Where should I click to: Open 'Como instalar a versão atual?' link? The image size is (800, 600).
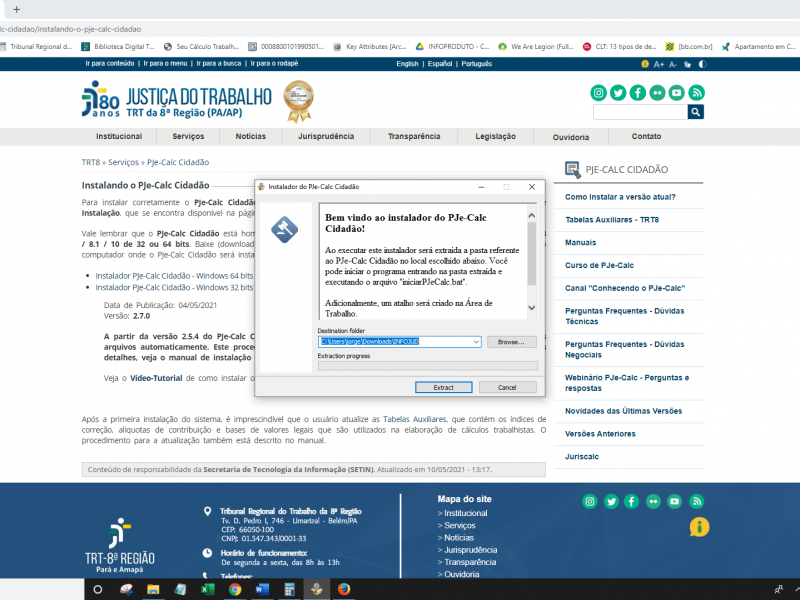[620, 197]
